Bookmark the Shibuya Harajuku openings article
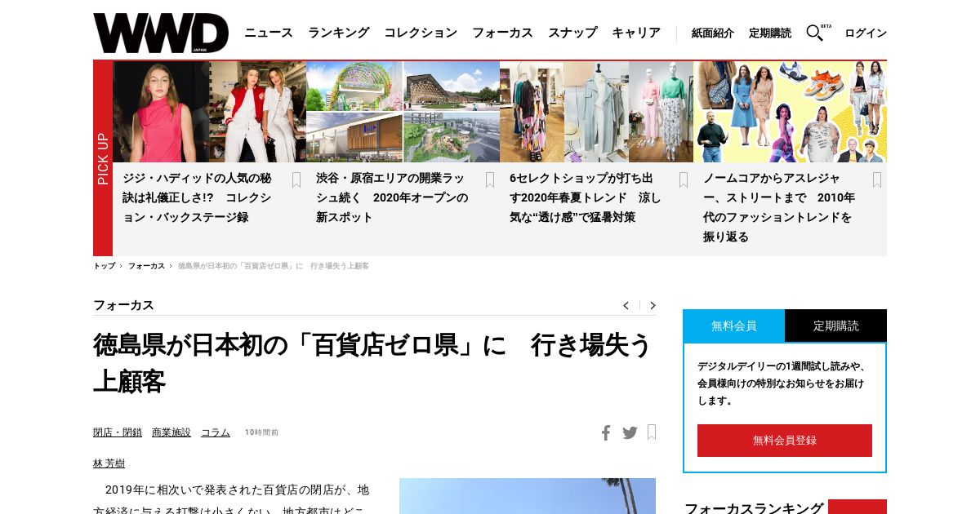 (x=490, y=179)
